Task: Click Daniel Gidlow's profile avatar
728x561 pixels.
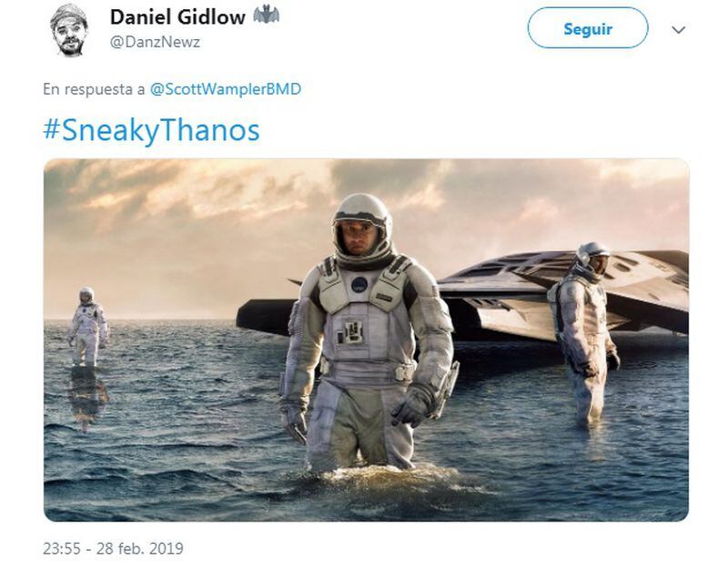Action: pyautogui.click(x=69, y=30)
